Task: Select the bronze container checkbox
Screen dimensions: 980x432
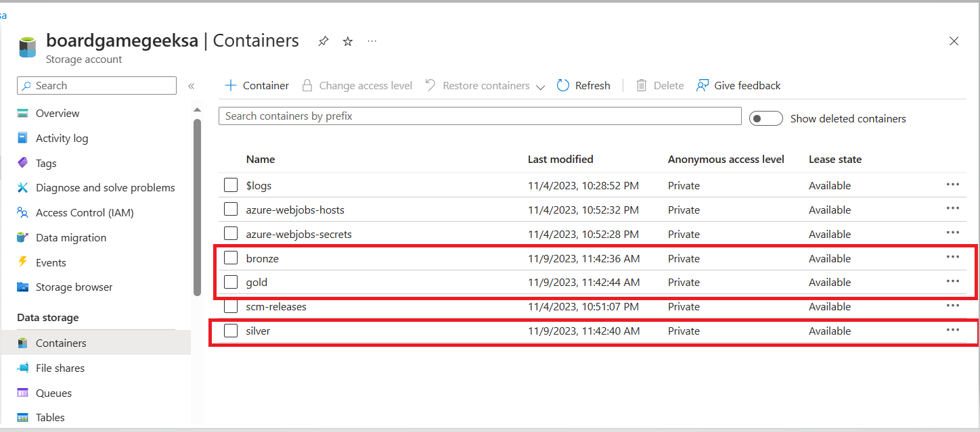Action: [231, 258]
